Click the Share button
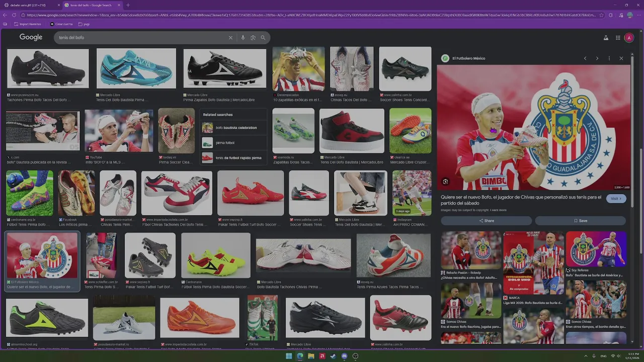 486,221
